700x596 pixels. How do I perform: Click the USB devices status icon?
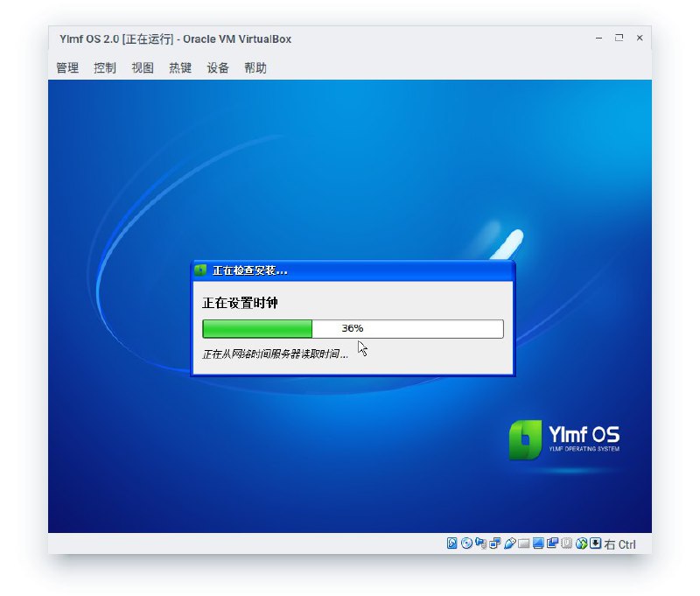point(509,543)
